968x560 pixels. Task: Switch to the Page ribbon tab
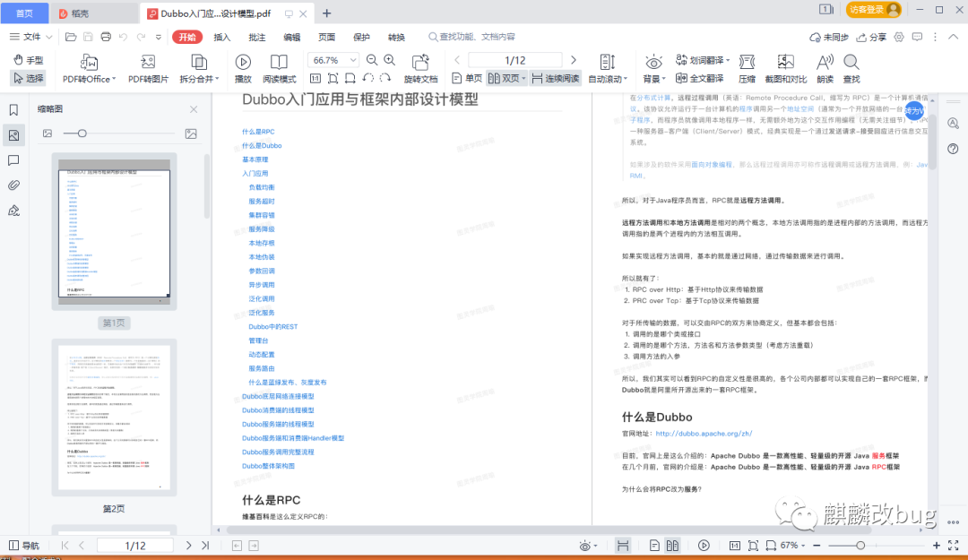coord(326,37)
